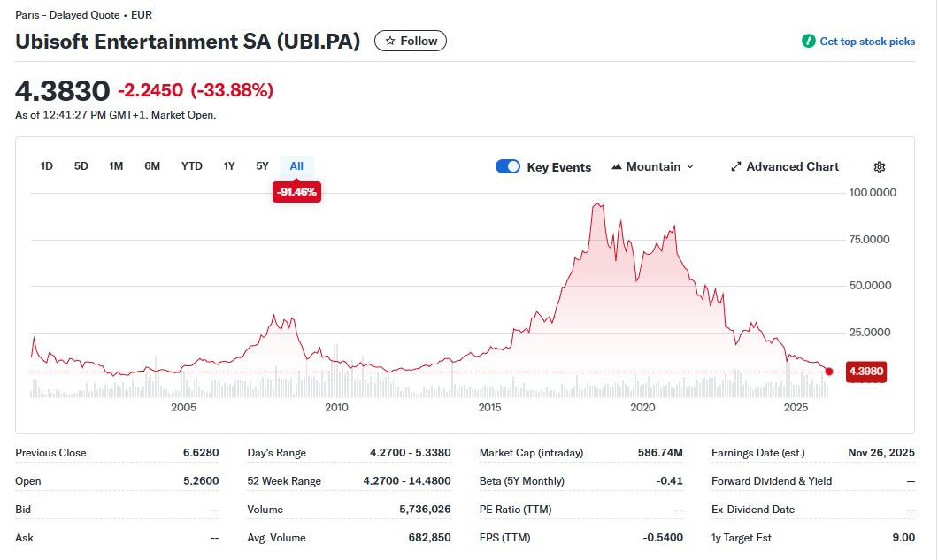Click the 2015 x-axis label
Viewport: 938px width, 560px height.
[489, 408]
